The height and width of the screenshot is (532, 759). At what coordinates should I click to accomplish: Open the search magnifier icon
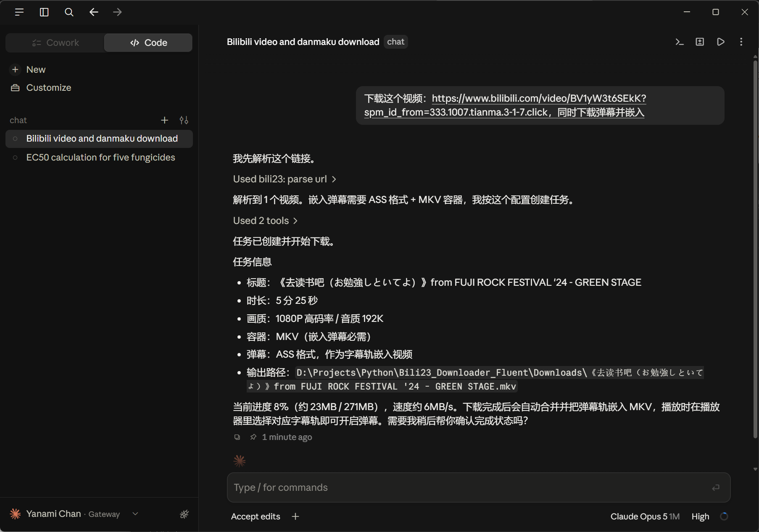[69, 12]
